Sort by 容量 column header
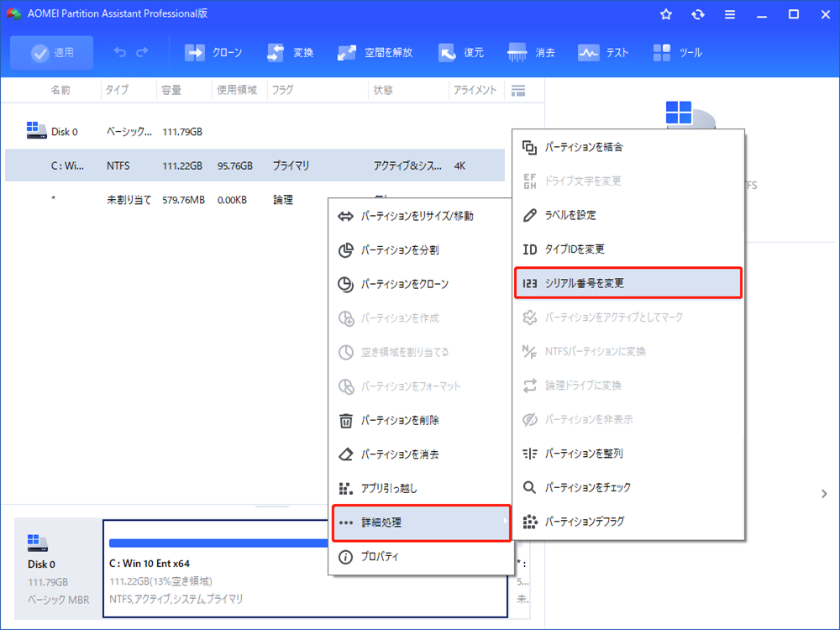 click(x=171, y=90)
